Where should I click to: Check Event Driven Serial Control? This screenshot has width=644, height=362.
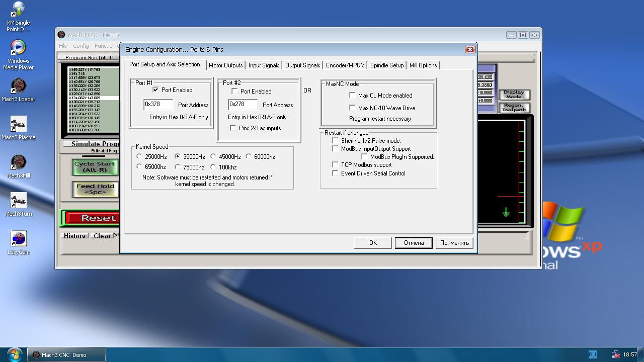click(335, 173)
